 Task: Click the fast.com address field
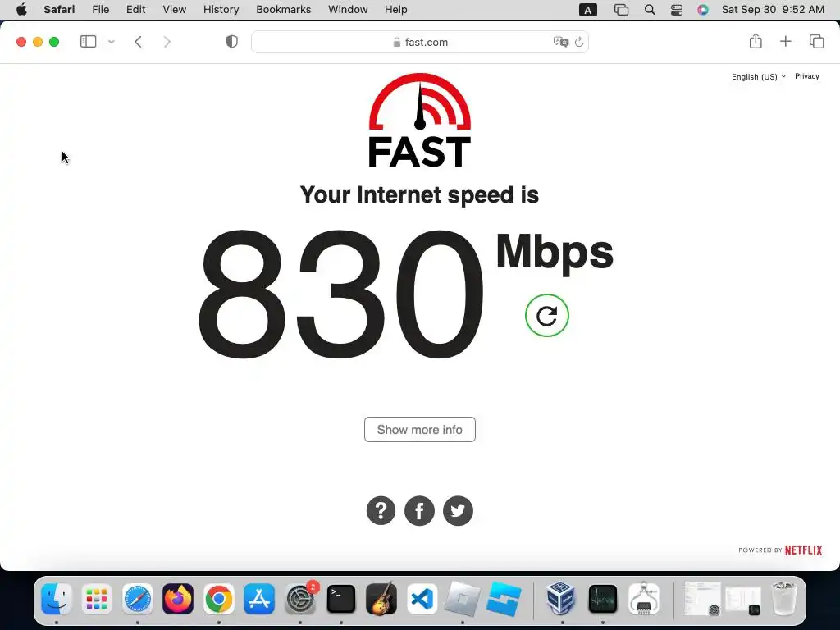tap(420, 42)
